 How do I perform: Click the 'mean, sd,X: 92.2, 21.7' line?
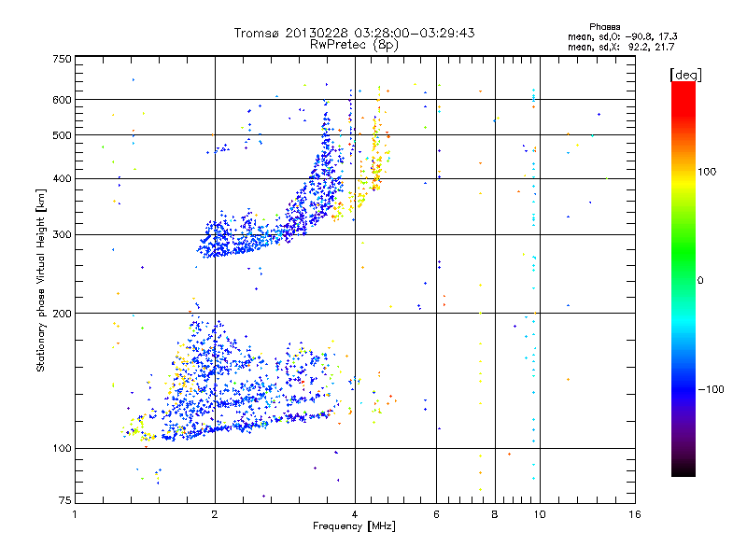(x=621, y=47)
